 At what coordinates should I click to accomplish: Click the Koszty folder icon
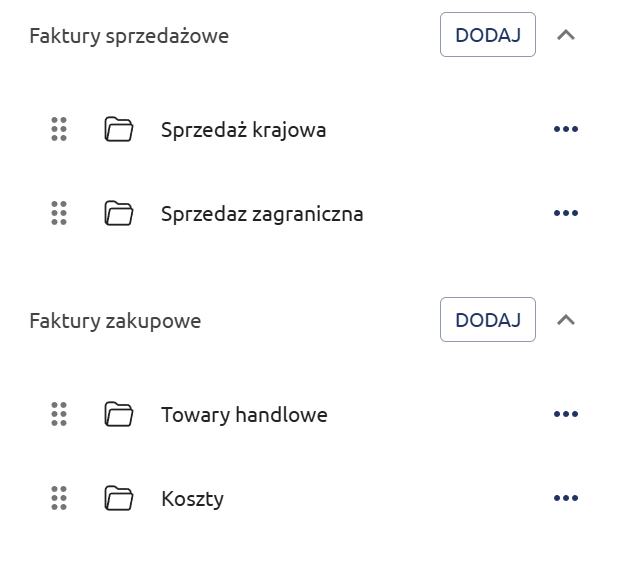tap(119, 498)
